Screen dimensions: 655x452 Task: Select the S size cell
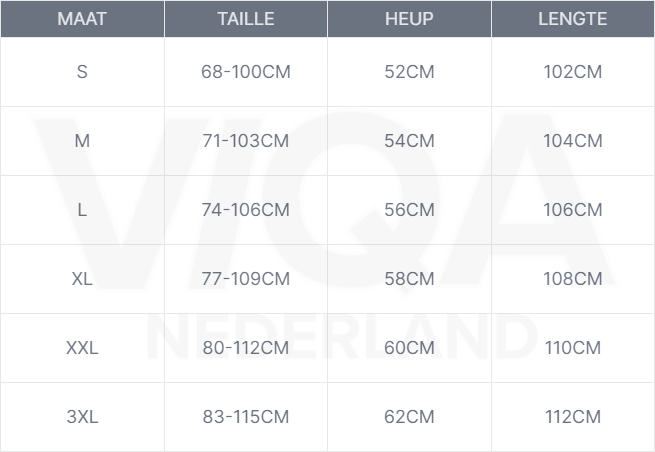tap(82, 72)
